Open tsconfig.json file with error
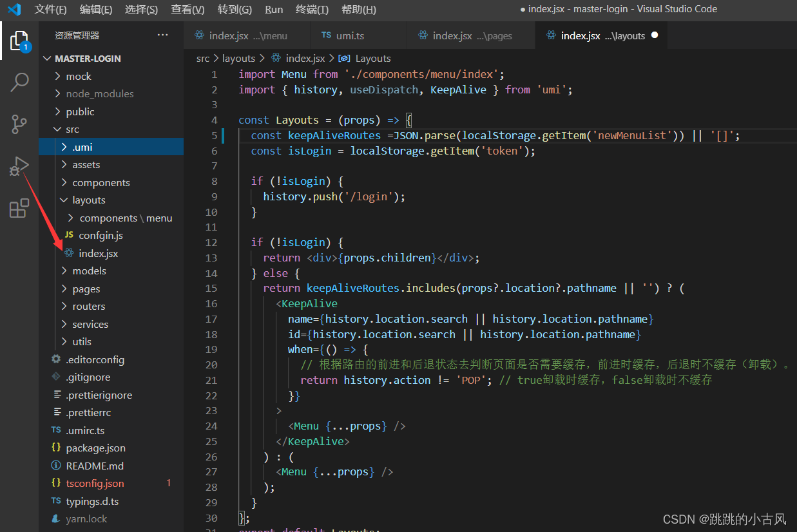 tap(95, 484)
